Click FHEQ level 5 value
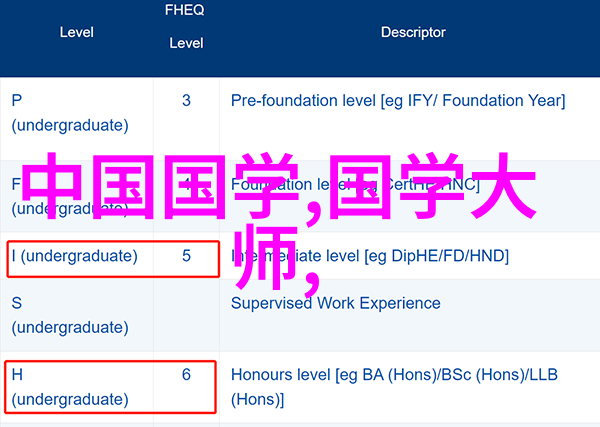The image size is (600, 427). (x=186, y=256)
